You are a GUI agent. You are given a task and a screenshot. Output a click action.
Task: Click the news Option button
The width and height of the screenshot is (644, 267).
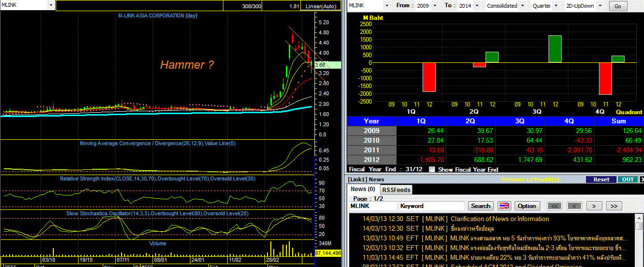tap(527, 206)
